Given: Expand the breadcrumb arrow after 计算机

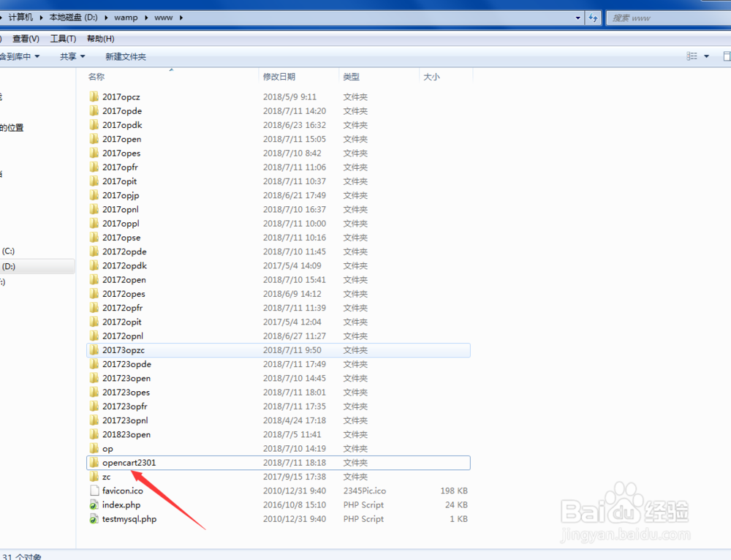Looking at the screenshot, I should [x=41, y=18].
